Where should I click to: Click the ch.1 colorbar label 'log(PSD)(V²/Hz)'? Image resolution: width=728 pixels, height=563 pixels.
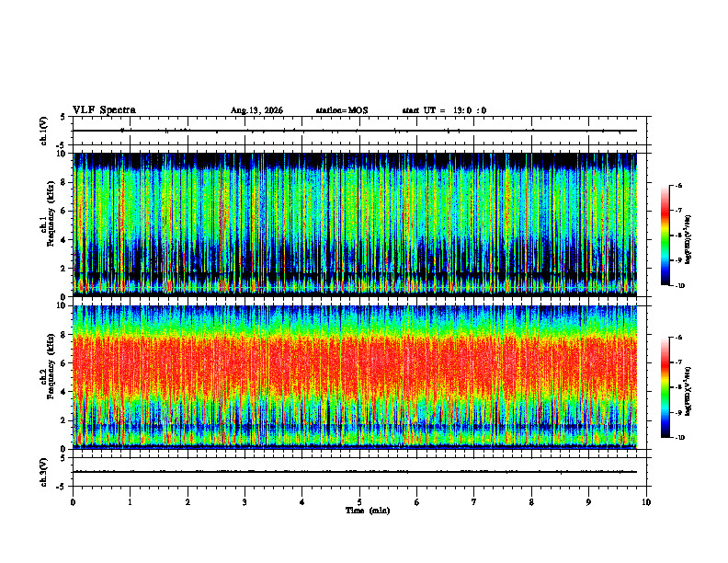coord(688,239)
